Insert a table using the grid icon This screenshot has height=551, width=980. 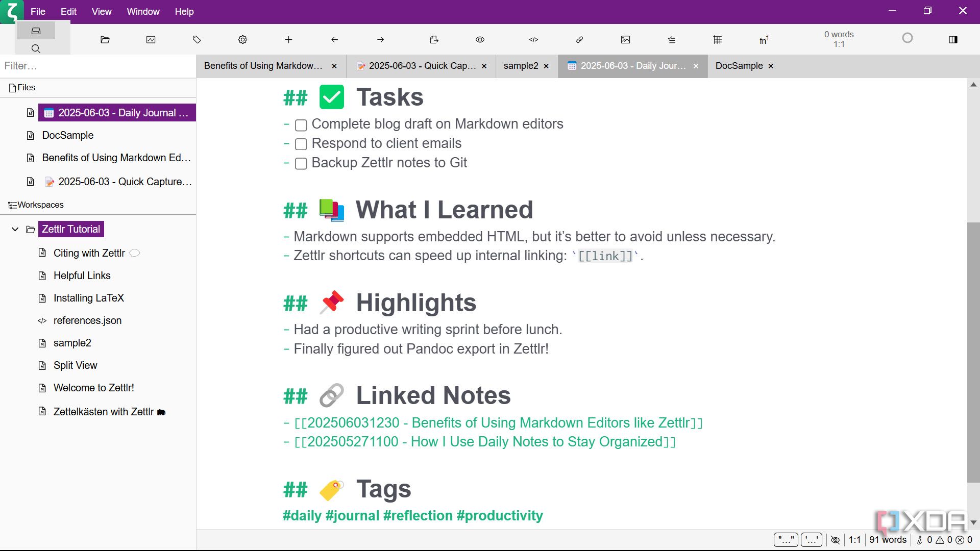coord(718,39)
